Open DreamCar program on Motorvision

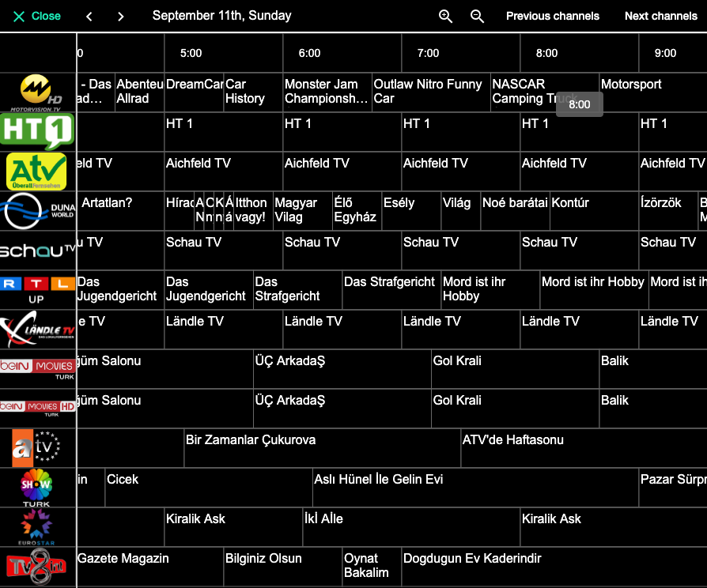pyautogui.click(x=195, y=92)
